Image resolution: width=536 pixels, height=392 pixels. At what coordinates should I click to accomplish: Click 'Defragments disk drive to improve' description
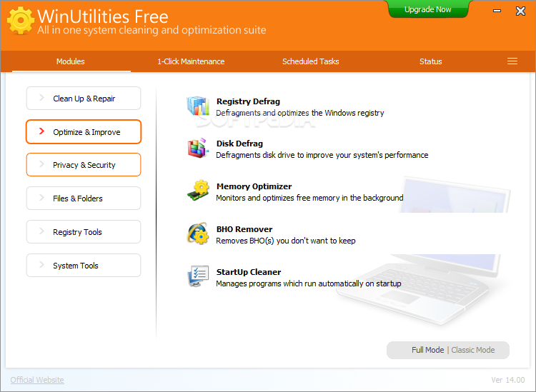(x=322, y=155)
